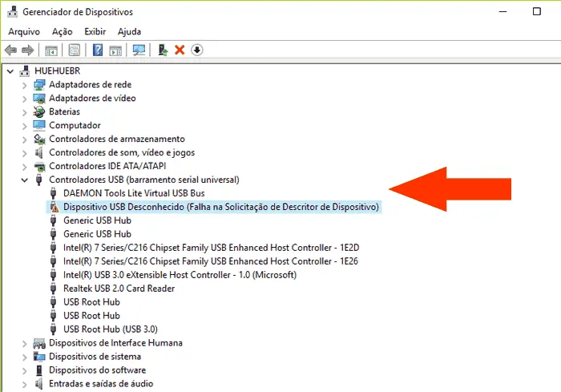Image resolution: width=561 pixels, height=392 pixels.
Task: Expand Controladores de som, vídeo e jogos
Action: coord(24,153)
